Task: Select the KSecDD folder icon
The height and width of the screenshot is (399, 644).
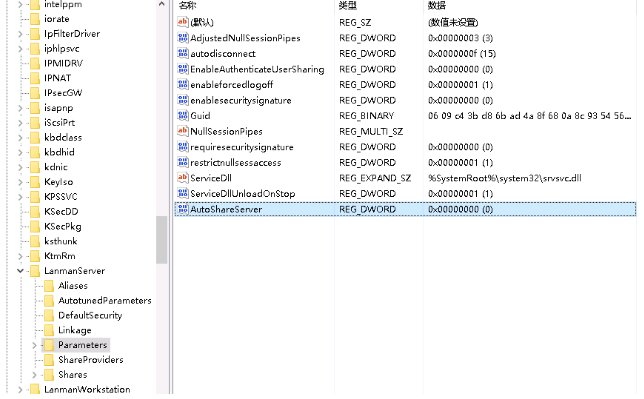Action: (35, 212)
